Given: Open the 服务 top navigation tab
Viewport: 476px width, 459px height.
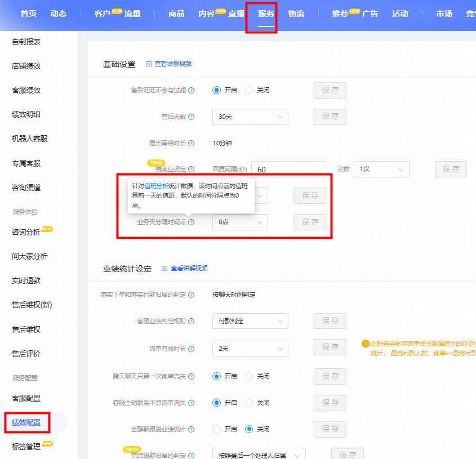Looking at the screenshot, I should click(266, 14).
